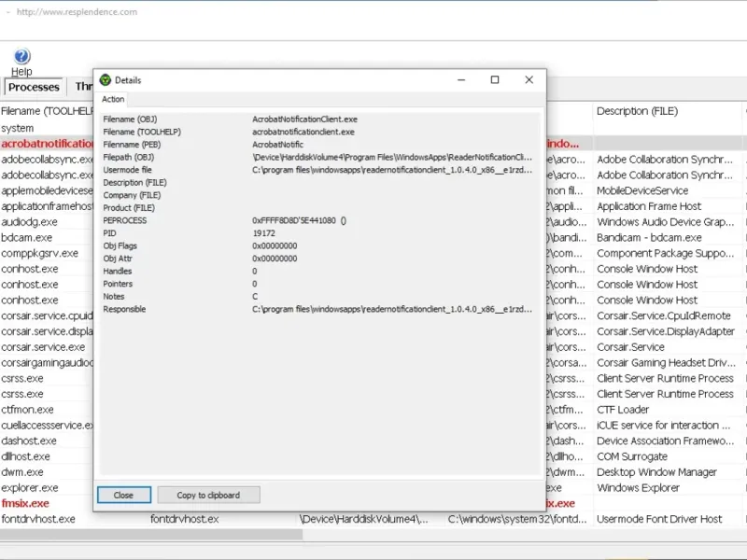Select Filename (OBJ) value AcrobatNotificationClient.exe

[x=305, y=119]
